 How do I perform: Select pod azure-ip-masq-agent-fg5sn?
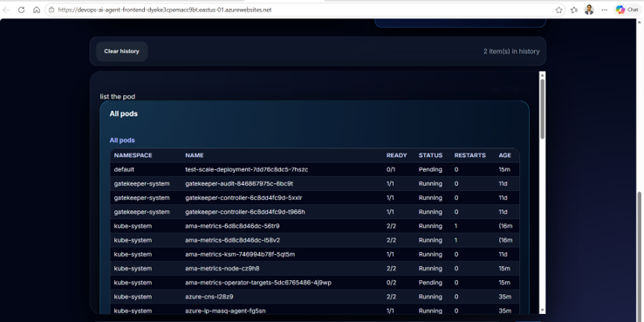[x=225, y=311]
